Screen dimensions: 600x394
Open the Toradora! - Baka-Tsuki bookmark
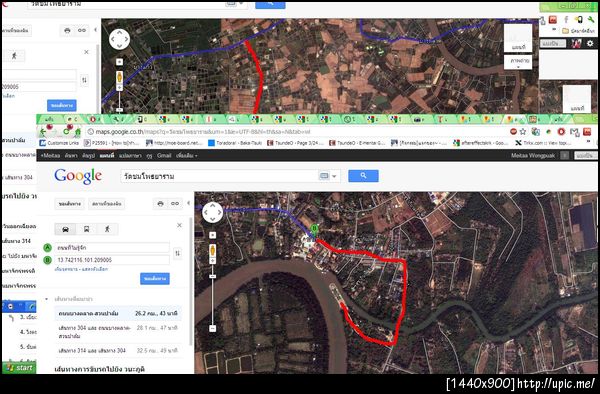[x=235, y=143]
